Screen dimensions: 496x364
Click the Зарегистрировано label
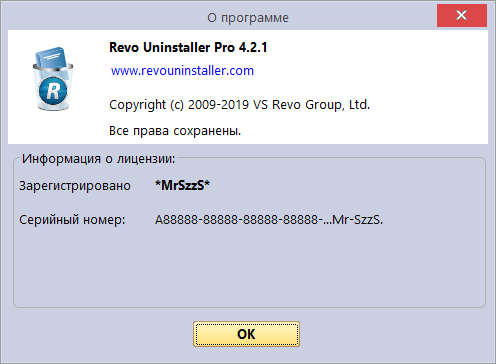coord(75,186)
